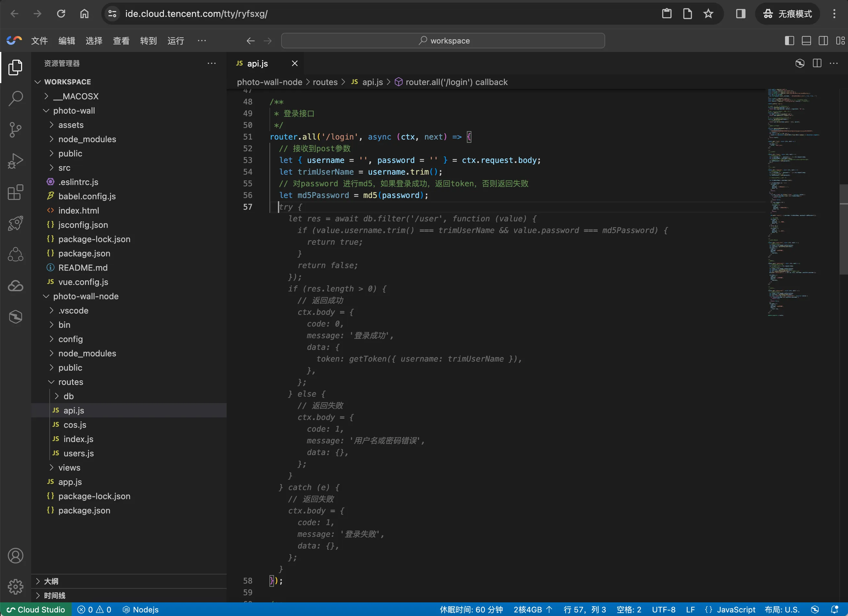The image size is (848, 616).
Task: Toggle the bottom panel visibility
Action: (x=806, y=41)
